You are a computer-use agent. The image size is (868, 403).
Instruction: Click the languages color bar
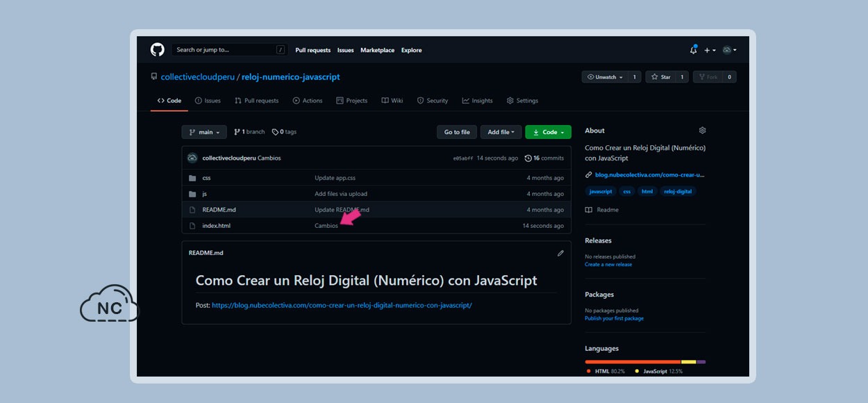pyautogui.click(x=645, y=361)
